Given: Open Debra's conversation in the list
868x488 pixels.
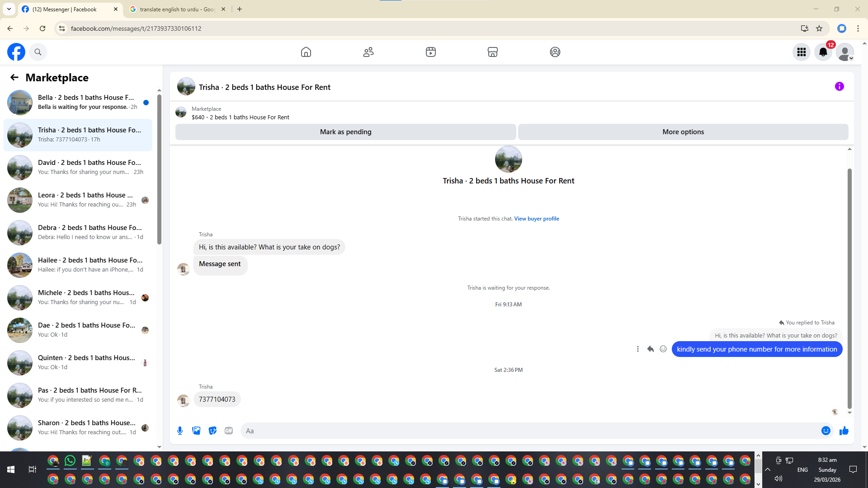Looking at the screenshot, I should pos(78,233).
